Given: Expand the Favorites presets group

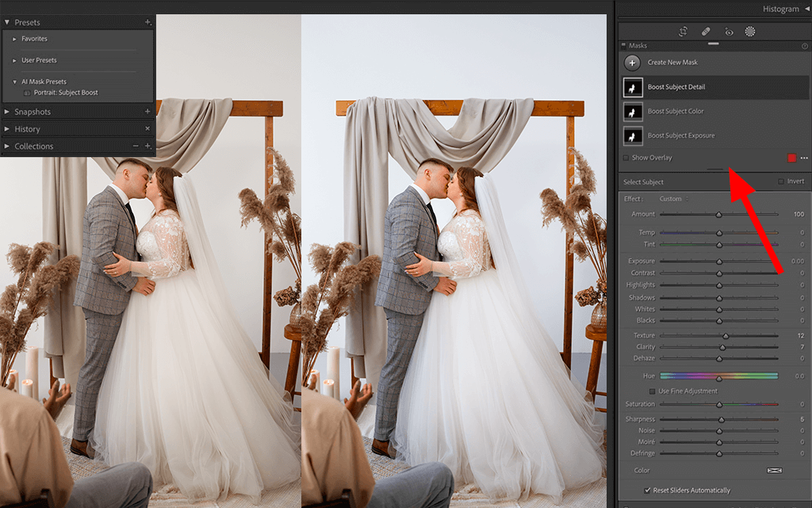Looking at the screenshot, I should 14,39.
